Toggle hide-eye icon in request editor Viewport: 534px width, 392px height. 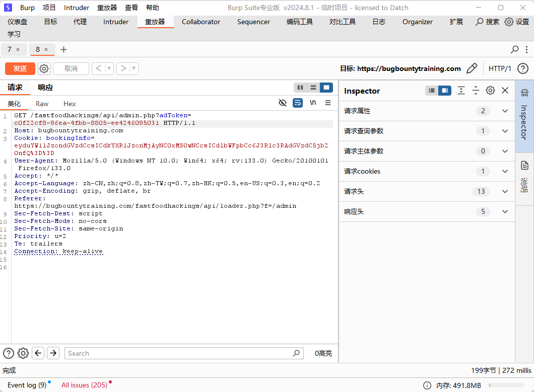[x=283, y=103]
